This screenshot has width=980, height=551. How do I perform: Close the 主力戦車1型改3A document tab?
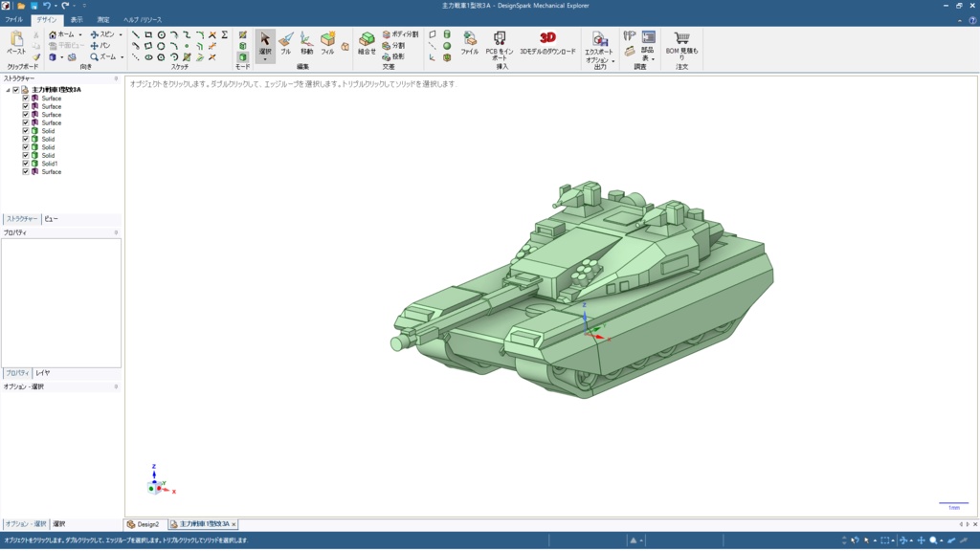(x=234, y=524)
